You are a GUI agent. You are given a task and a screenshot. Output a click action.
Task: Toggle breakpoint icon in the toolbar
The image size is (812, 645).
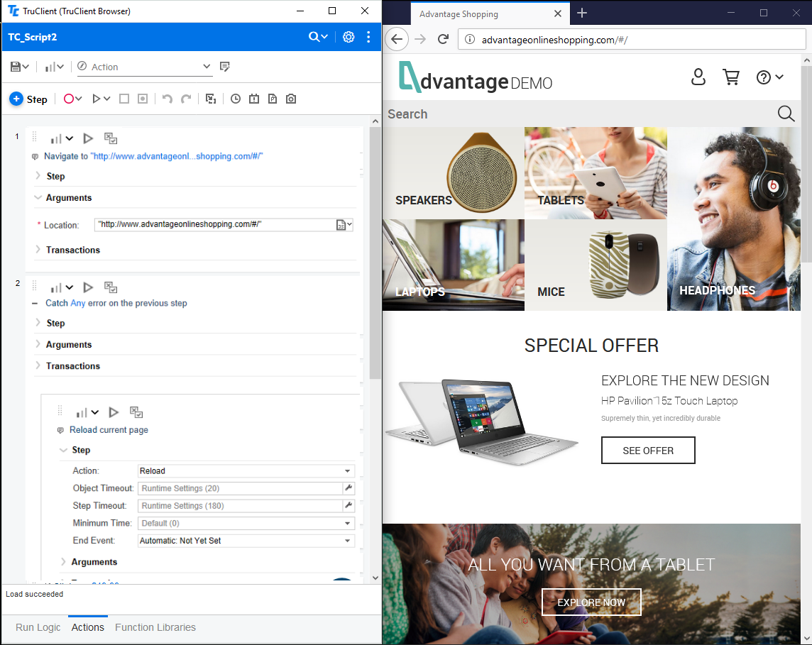point(143,99)
